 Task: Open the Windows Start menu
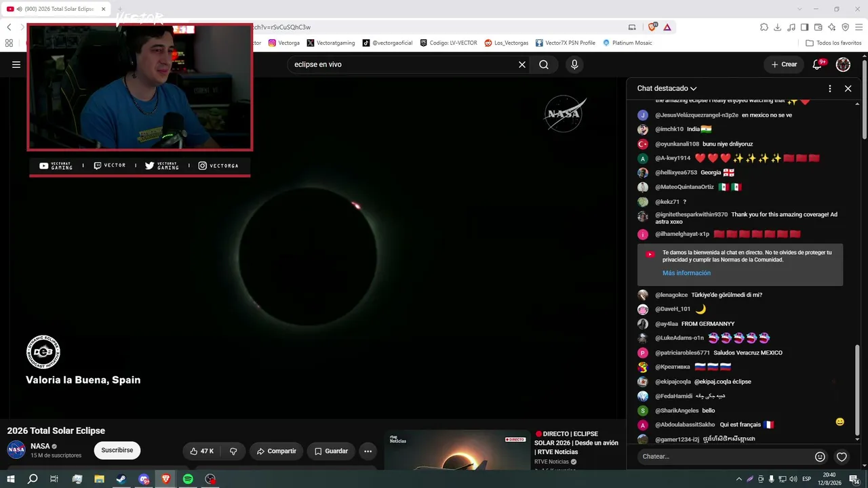tap(10, 479)
